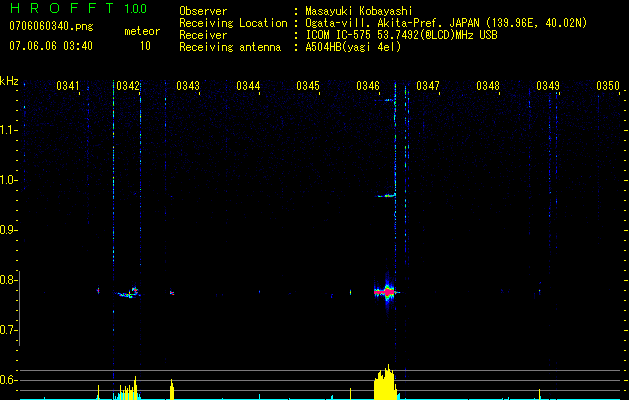The height and width of the screenshot is (400, 629).
Task: Click the tallest yellow power peak at 0346
Action: [386, 382]
